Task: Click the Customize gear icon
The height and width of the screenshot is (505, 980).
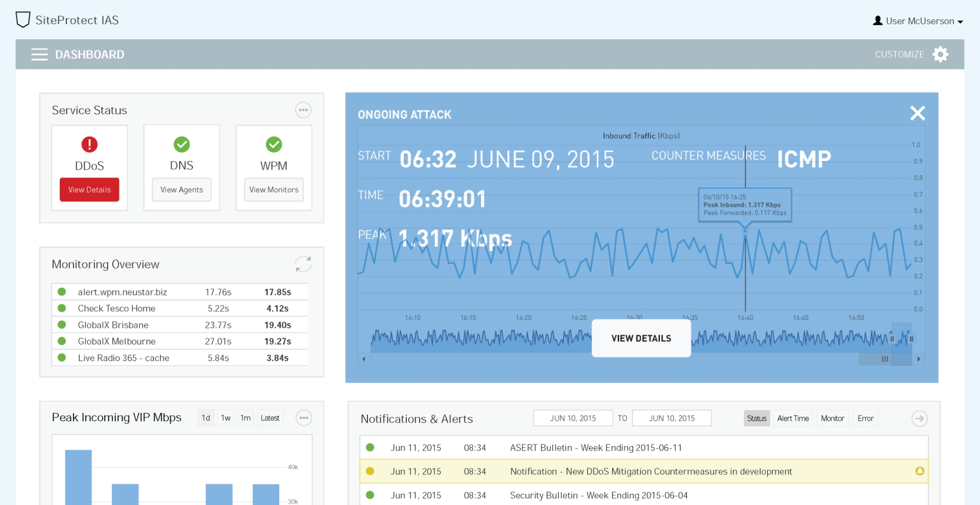Action: point(940,55)
